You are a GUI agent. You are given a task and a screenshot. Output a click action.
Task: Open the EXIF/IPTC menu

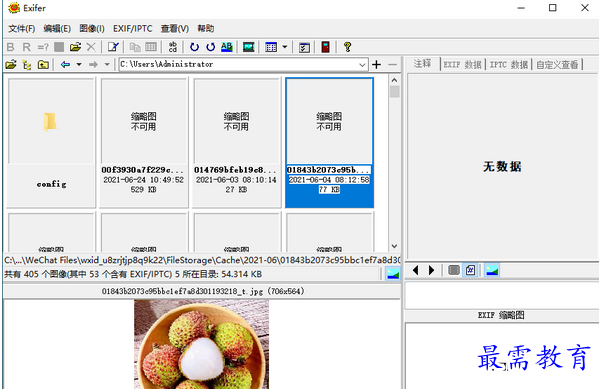click(133, 29)
